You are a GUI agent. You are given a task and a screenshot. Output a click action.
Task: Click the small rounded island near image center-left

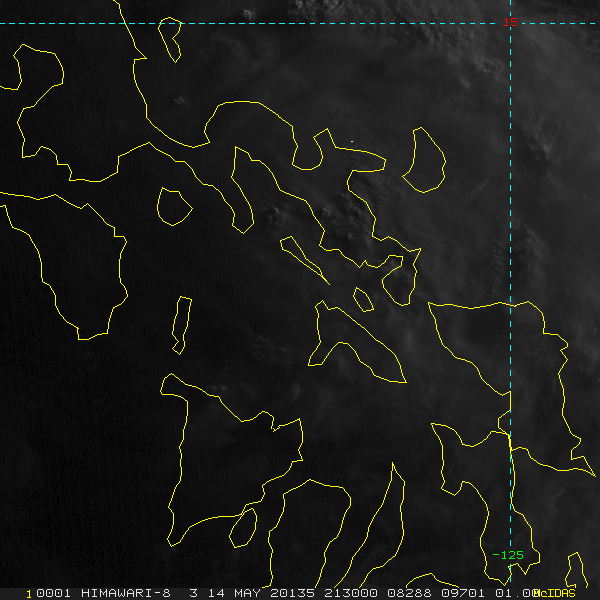pyautogui.click(x=174, y=207)
